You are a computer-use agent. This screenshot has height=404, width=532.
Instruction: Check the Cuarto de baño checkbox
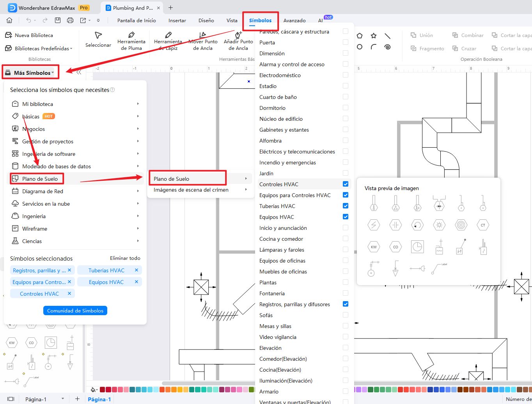tap(346, 97)
